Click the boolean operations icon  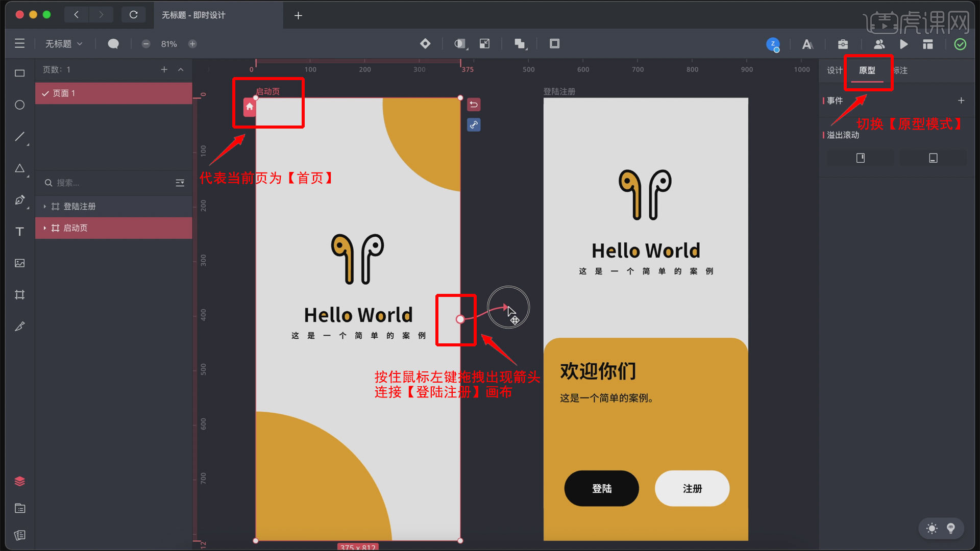[x=520, y=44]
